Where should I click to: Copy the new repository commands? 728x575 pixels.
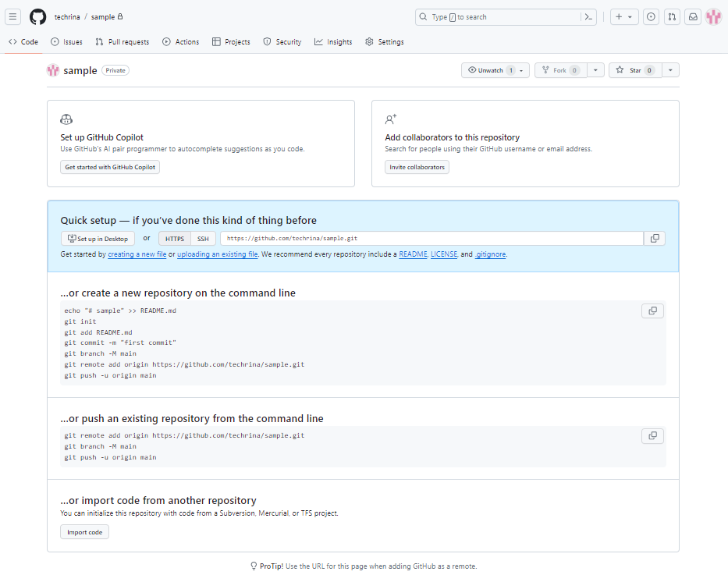tap(652, 311)
